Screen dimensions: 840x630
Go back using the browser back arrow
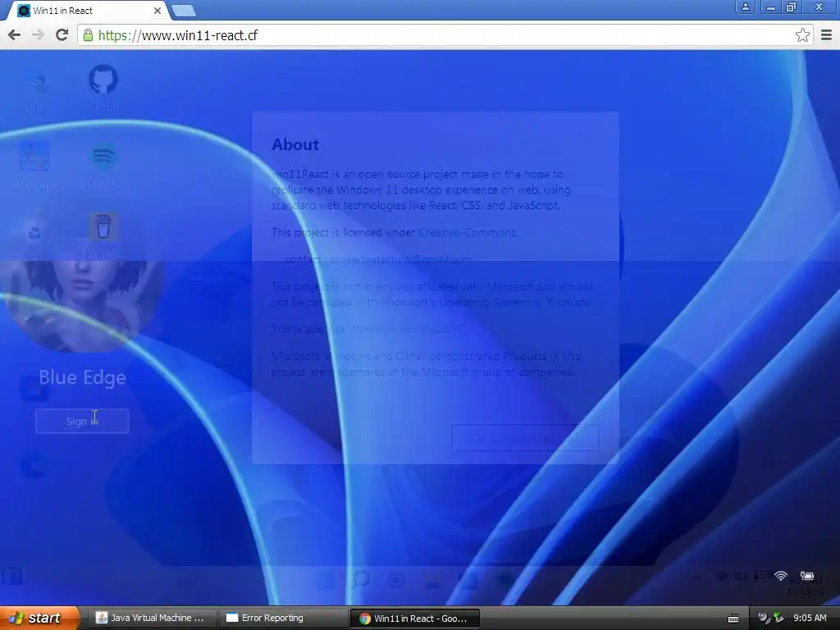[15, 35]
